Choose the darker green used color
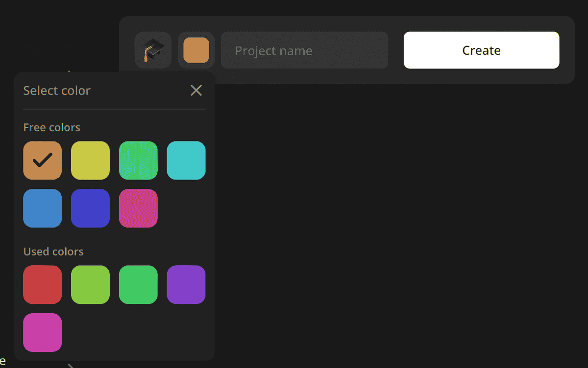 click(x=138, y=284)
